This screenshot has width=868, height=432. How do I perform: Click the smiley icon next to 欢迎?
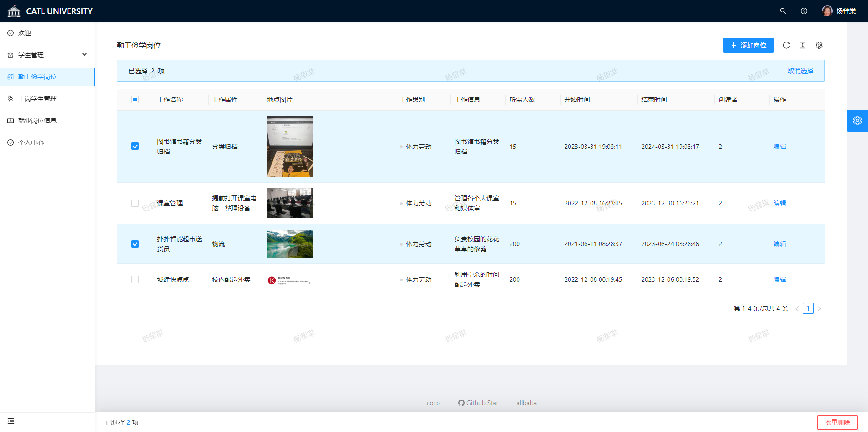pyautogui.click(x=10, y=33)
